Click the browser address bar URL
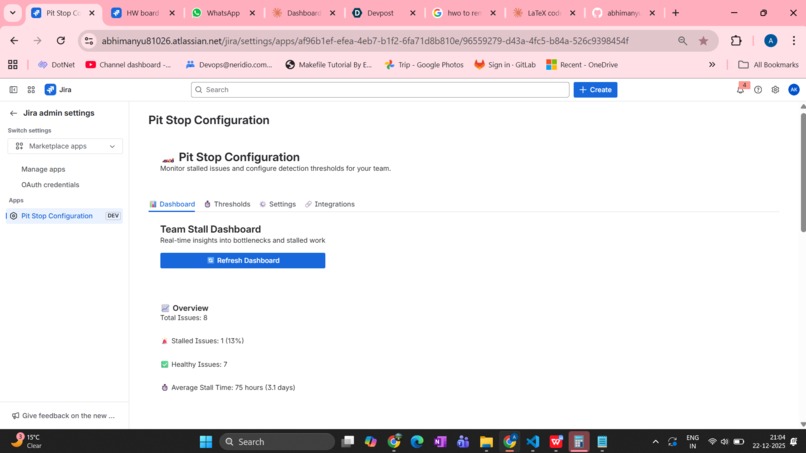Viewport: 806px width, 453px height. point(365,41)
